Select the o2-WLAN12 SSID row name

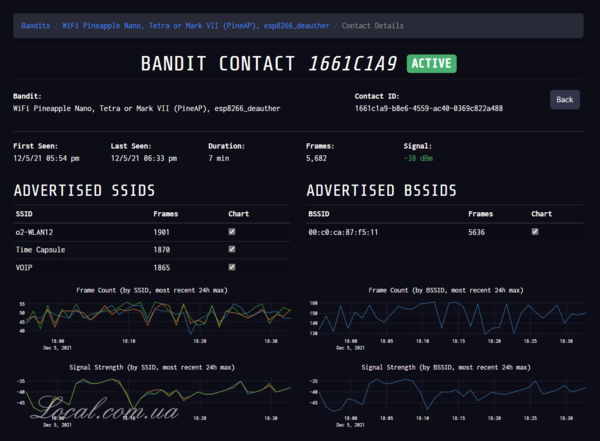click(x=33, y=232)
